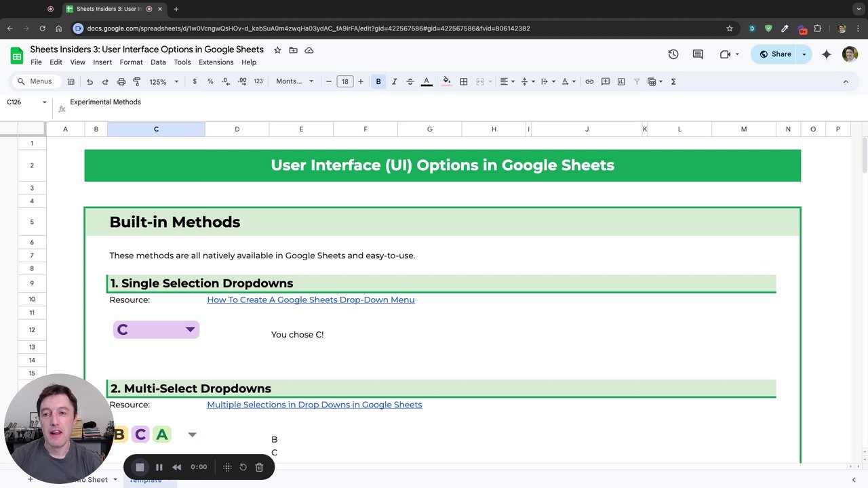Click the font size field showing 18

[344, 81]
